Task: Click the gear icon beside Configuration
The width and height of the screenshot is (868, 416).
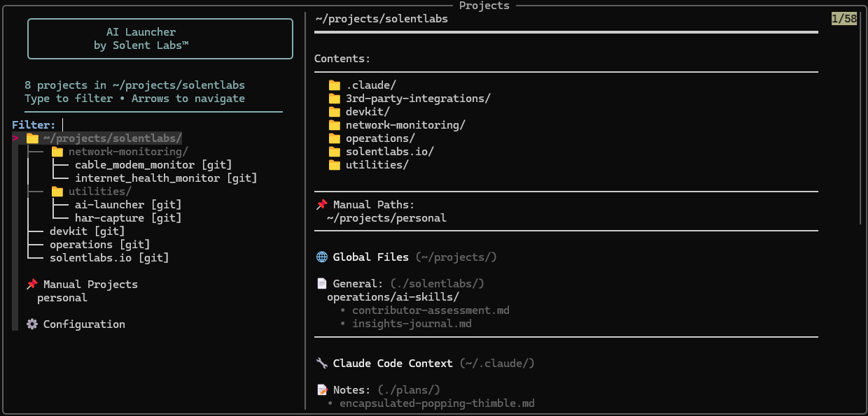Action: [x=32, y=324]
